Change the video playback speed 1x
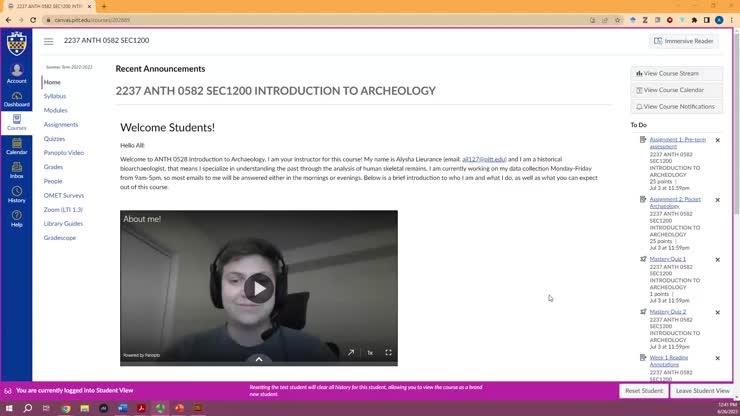The width and height of the screenshot is (740, 416). [370, 353]
